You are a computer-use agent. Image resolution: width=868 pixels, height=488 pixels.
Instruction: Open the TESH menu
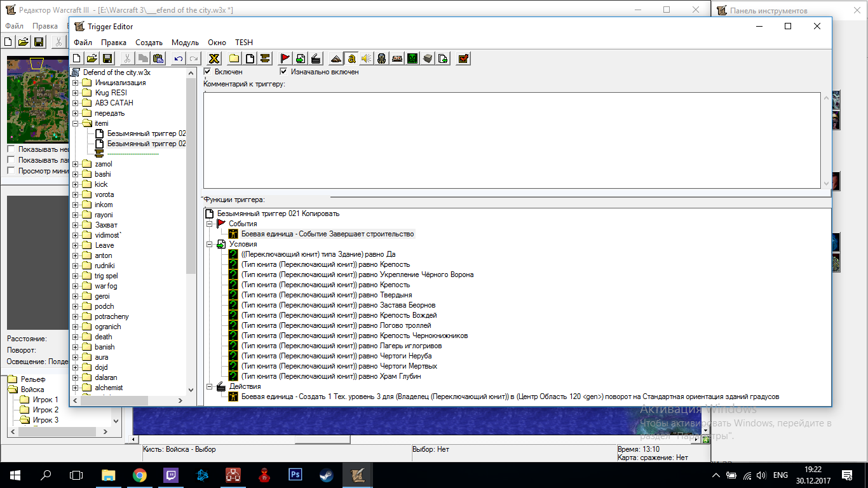(x=244, y=43)
